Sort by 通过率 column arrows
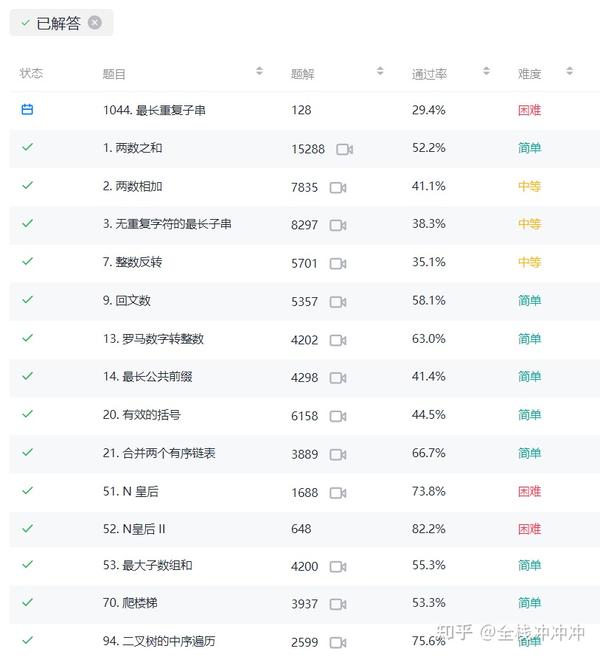Image resolution: width=600 pixels, height=657 pixels. click(x=486, y=71)
